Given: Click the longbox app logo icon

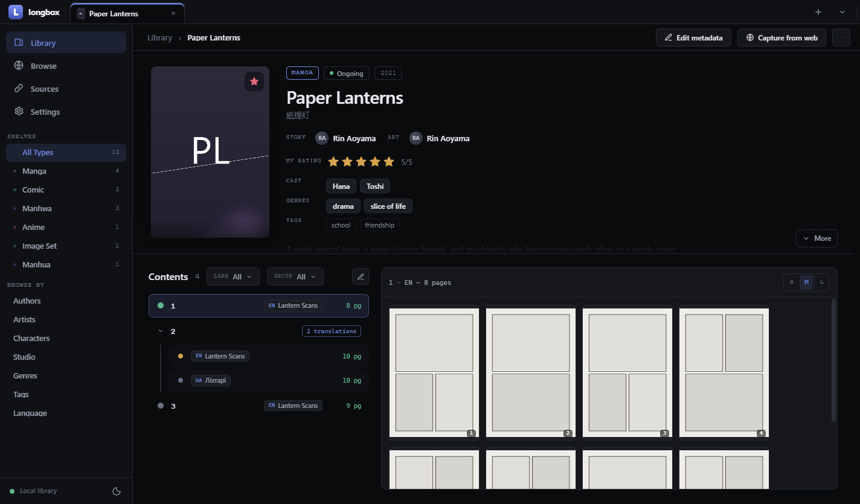Looking at the screenshot, I should click(16, 12).
